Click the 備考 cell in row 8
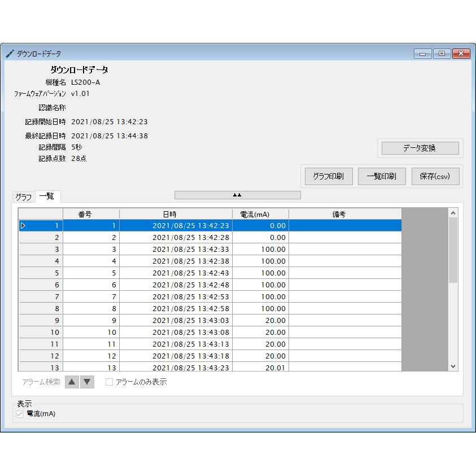 [345, 308]
